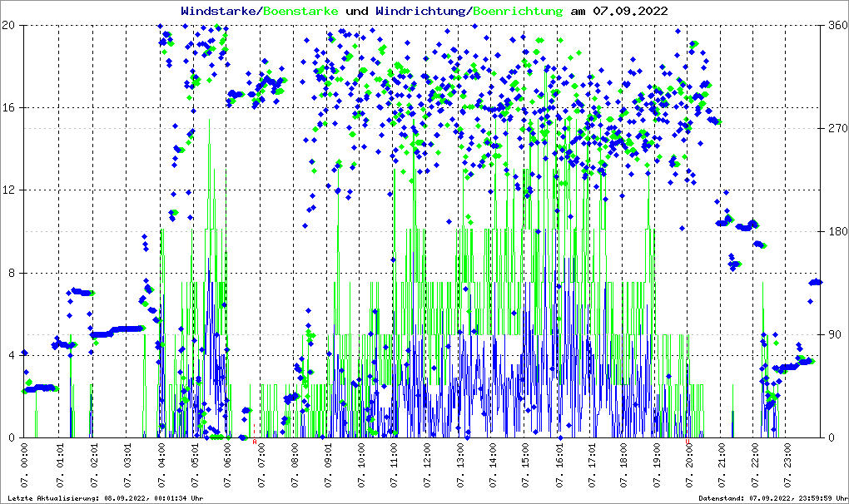This screenshot has height=504, width=849.
Task: Click the Datenstand timestamp footer text
Action: (772, 498)
